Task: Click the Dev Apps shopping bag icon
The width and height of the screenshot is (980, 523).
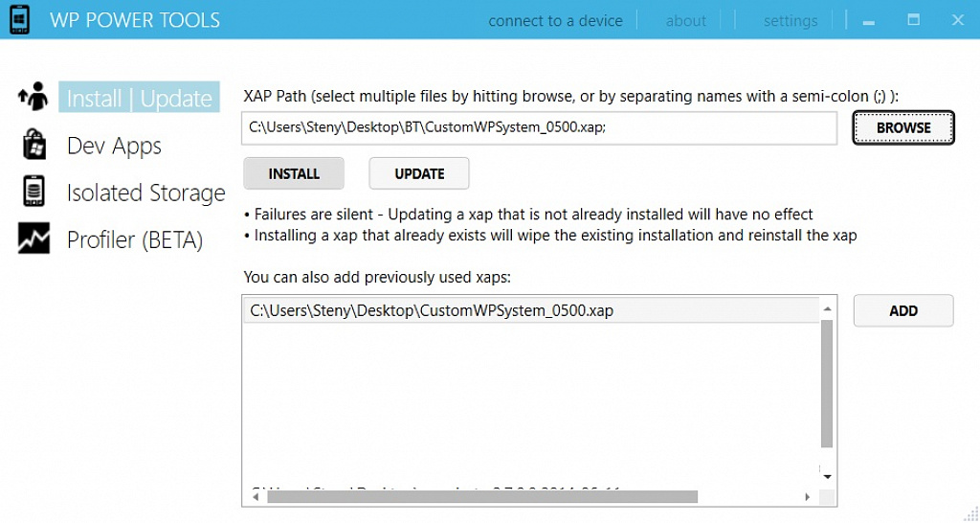Action: 33,146
